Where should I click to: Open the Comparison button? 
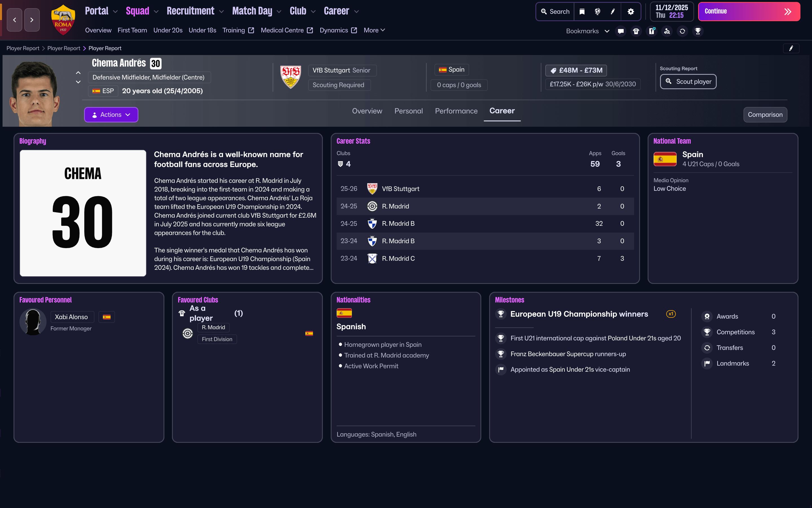click(x=765, y=115)
